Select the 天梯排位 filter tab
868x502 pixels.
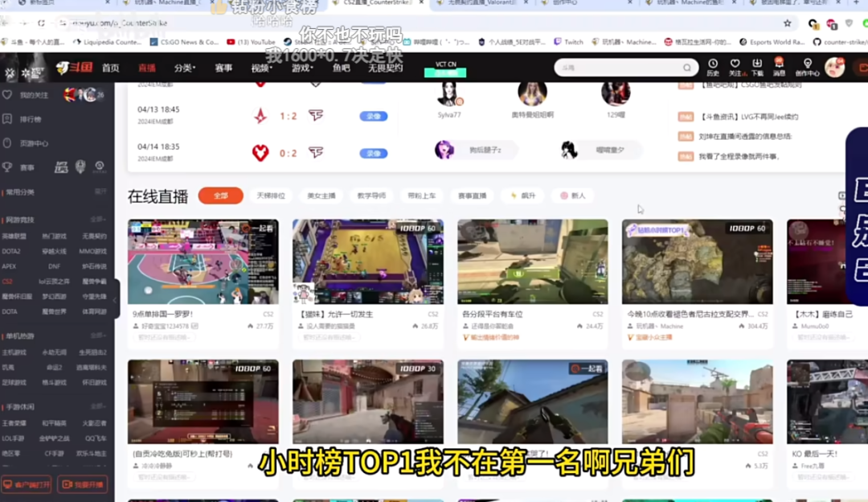[x=271, y=195]
